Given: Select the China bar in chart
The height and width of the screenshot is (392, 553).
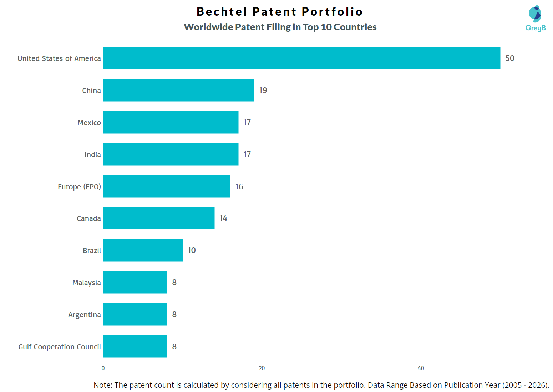Looking at the screenshot, I should (178, 90).
